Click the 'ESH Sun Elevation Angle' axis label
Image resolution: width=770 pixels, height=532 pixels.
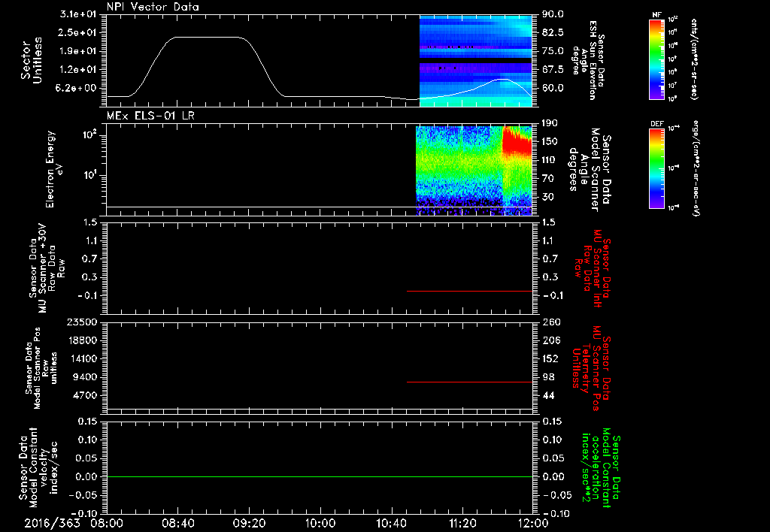pos(588,60)
